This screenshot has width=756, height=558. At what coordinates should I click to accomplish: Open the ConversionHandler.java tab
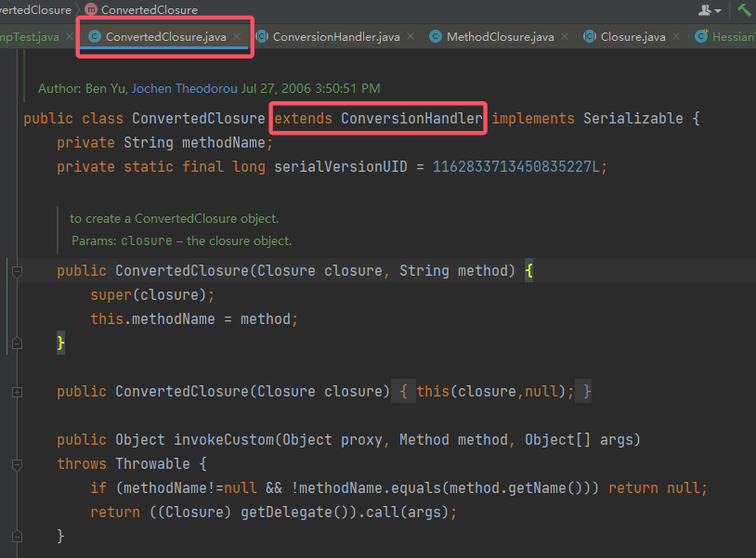tap(336, 36)
